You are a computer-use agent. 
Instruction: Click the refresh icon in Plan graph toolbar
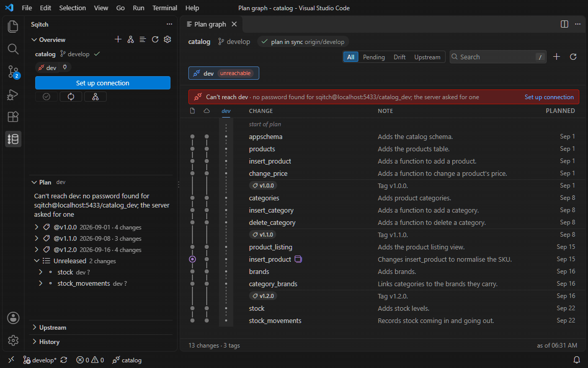pyautogui.click(x=573, y=57)
